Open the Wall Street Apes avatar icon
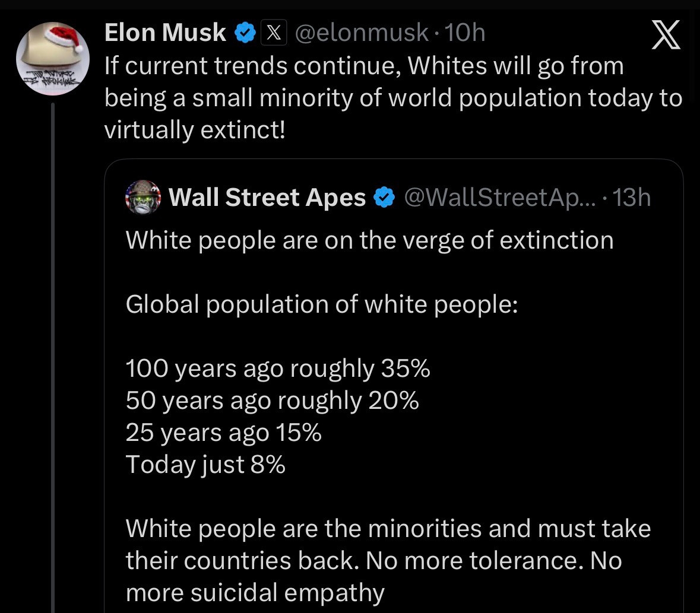 coord(143,197)
